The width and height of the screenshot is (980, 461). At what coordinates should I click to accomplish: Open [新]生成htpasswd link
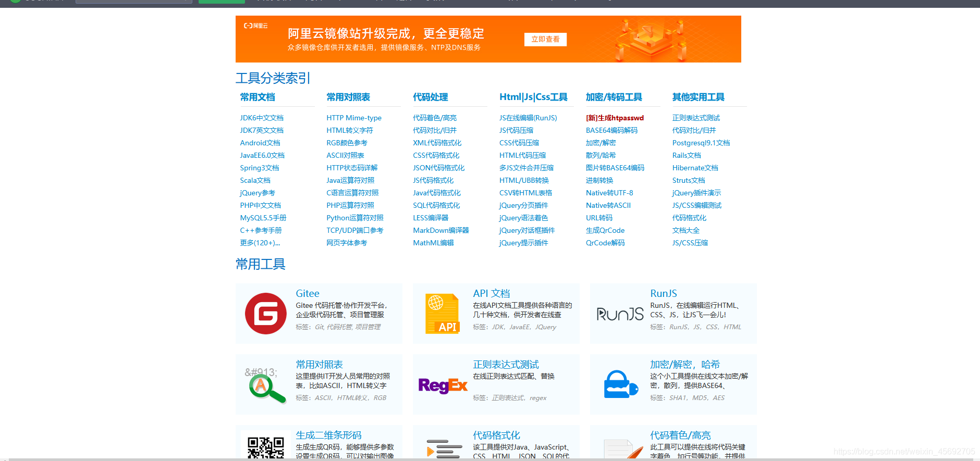(615, 118)
